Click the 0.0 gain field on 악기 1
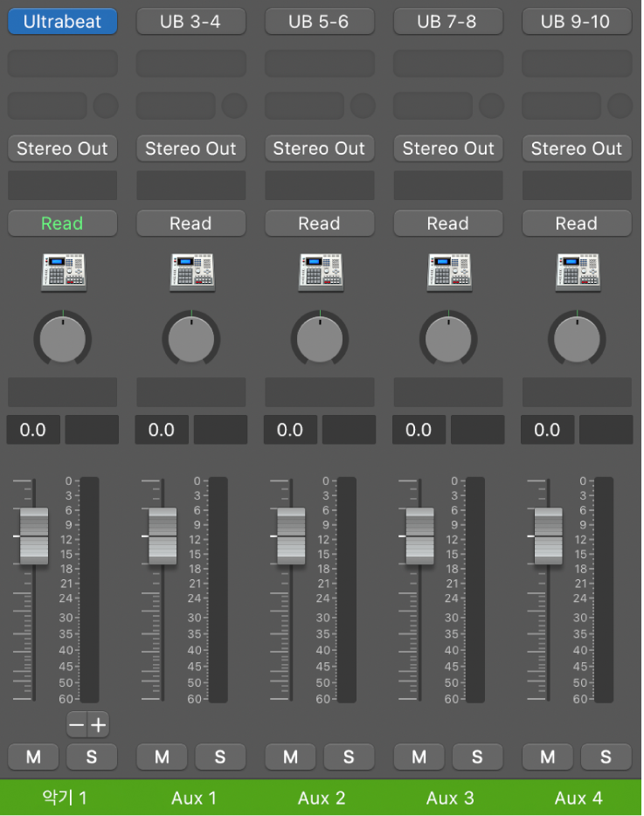 (x=33, y=430)
